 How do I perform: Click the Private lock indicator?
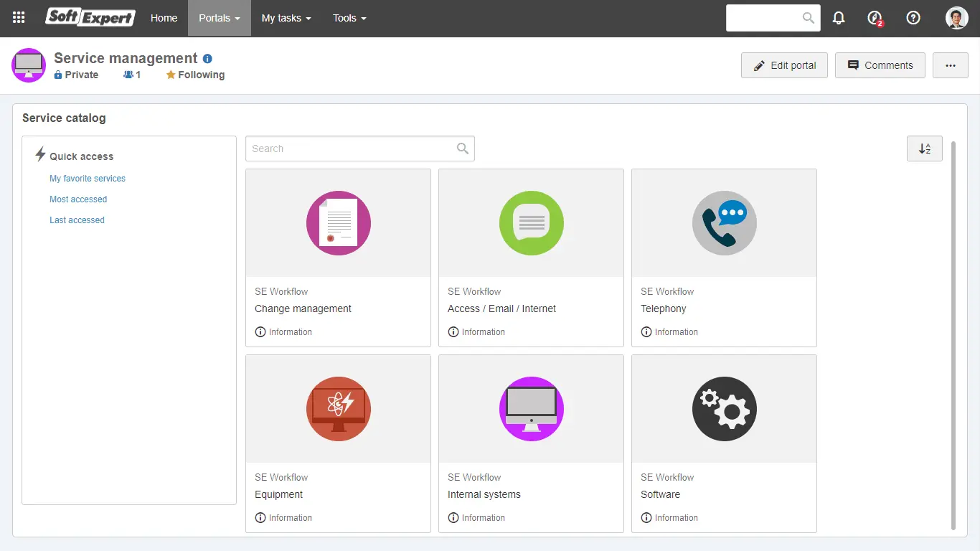pyautogui.click(x=76, y=75)
